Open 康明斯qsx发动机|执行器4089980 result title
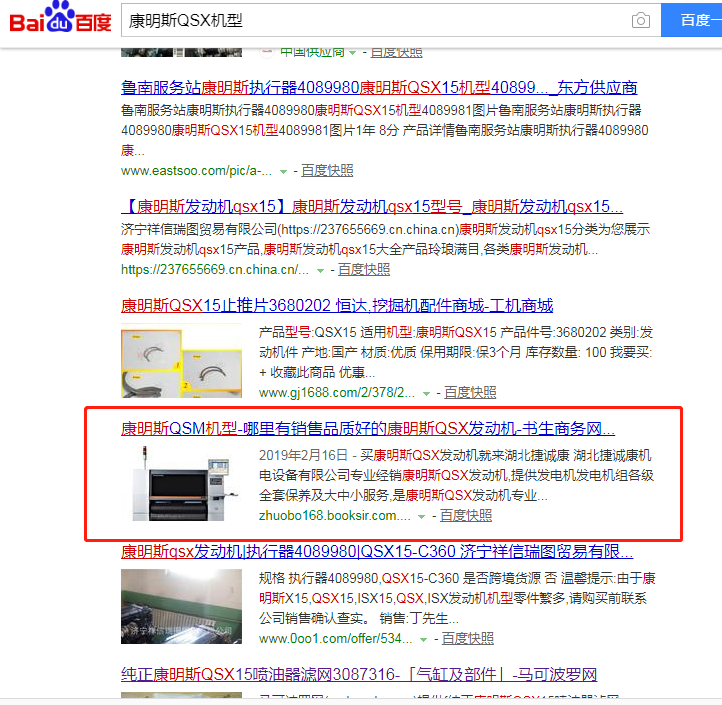Screen dimensions: 722x705 [x=377, y=551]
